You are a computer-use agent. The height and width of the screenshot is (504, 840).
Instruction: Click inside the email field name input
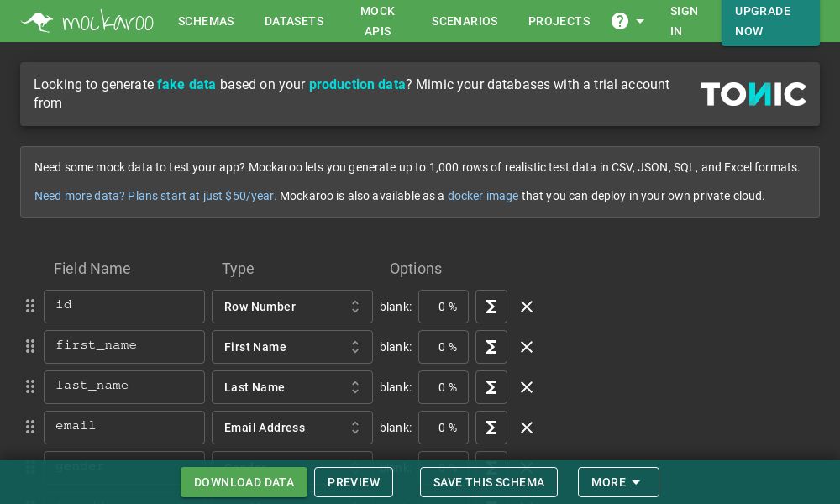click(124, 427)
